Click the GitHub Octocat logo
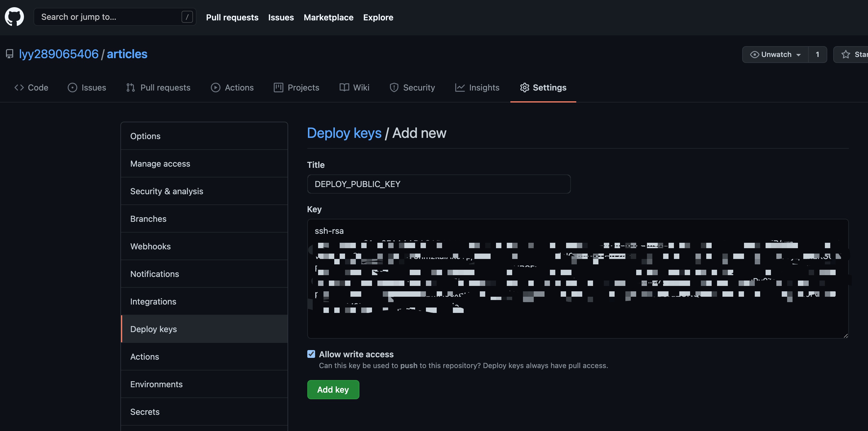This screenshot has height=431, width=868. 14,17
